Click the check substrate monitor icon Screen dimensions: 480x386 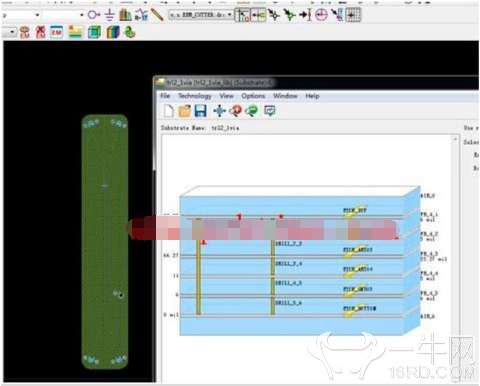coord(270,110)
